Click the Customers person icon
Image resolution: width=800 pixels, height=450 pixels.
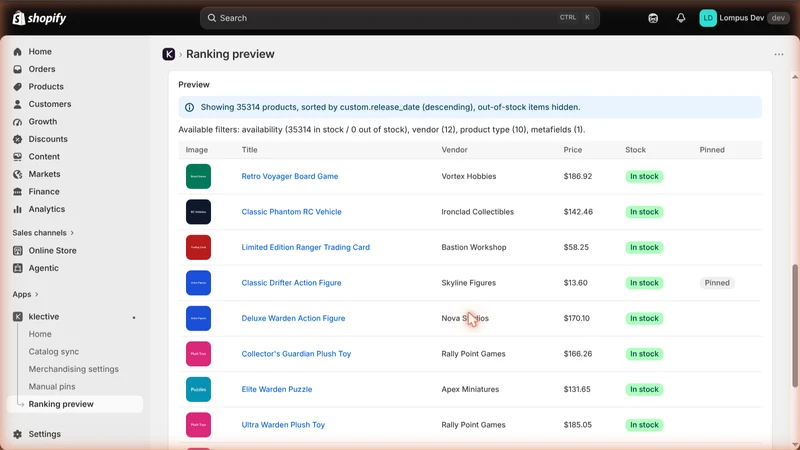tap(17, 104)
